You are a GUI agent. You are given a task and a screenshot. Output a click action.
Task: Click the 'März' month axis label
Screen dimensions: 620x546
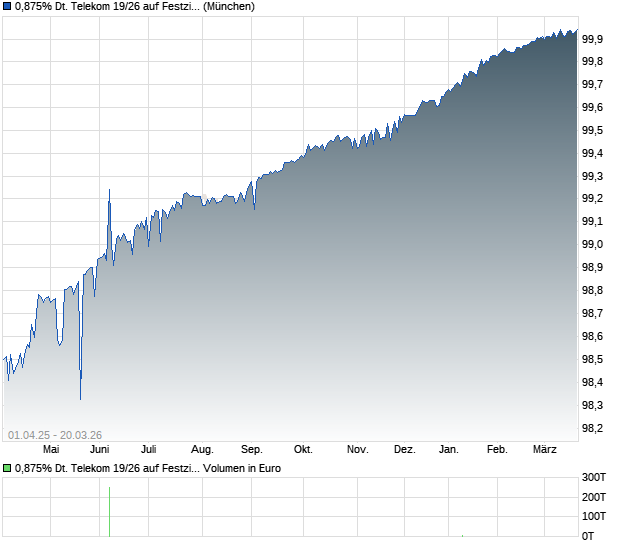[547, 450]
